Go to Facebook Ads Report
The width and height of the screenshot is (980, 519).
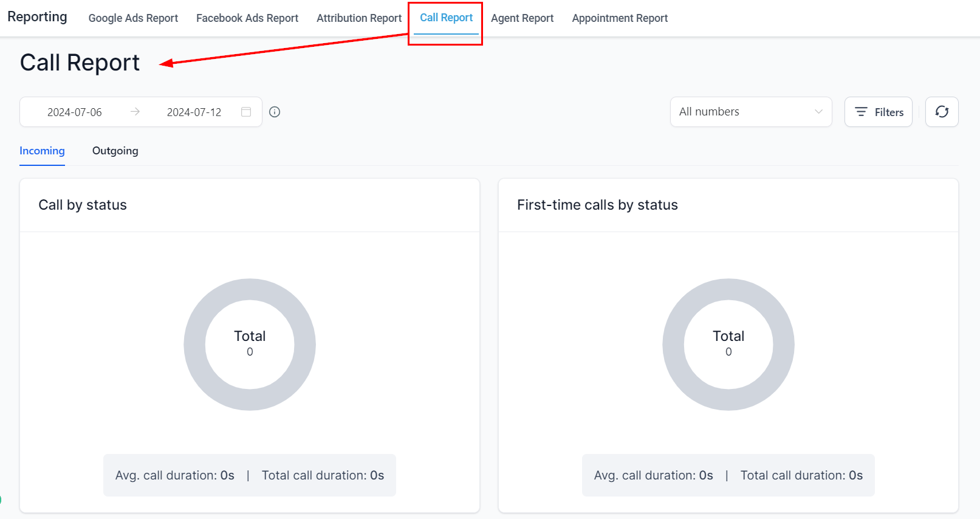(247, 18)
